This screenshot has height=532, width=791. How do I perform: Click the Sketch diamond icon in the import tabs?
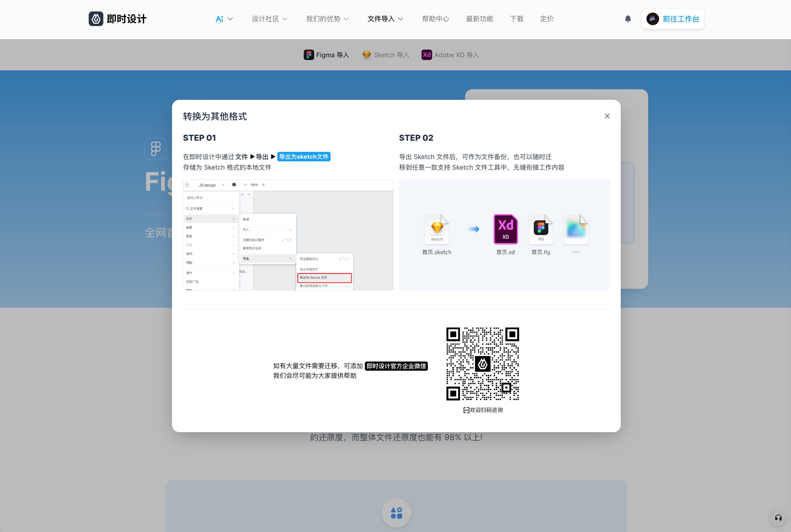coord(367,55)
